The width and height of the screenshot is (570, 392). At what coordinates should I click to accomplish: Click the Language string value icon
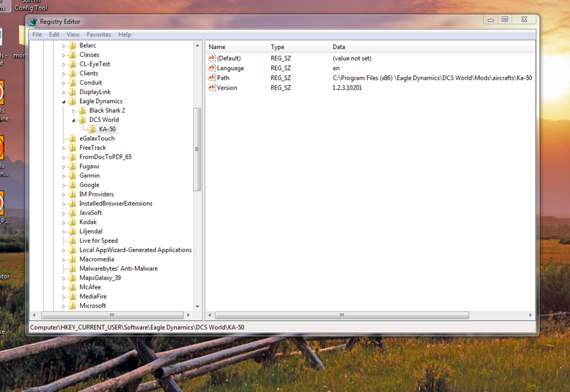pyautogui.click(x=212, y=68)
